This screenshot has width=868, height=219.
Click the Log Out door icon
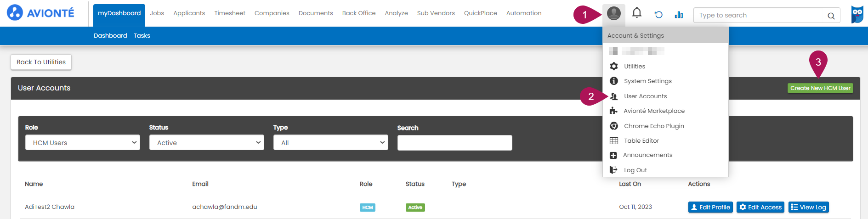click(613, 170)
